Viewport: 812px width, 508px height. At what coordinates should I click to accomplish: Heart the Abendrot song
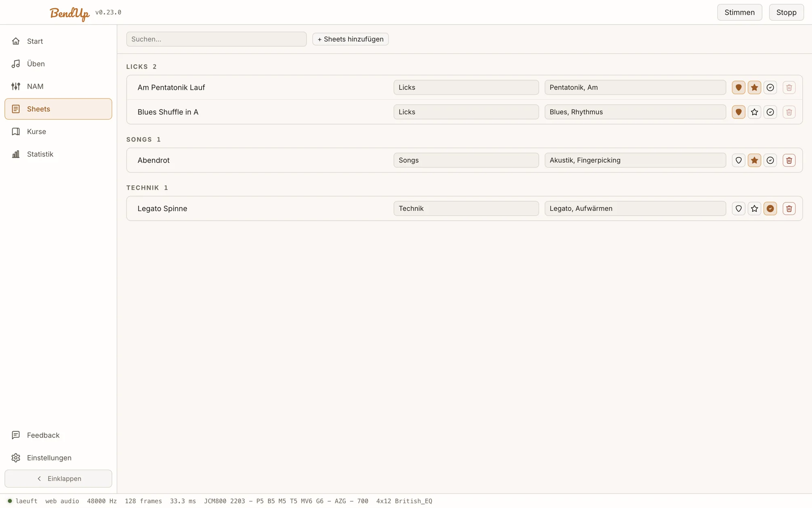[x=739, y=160]
